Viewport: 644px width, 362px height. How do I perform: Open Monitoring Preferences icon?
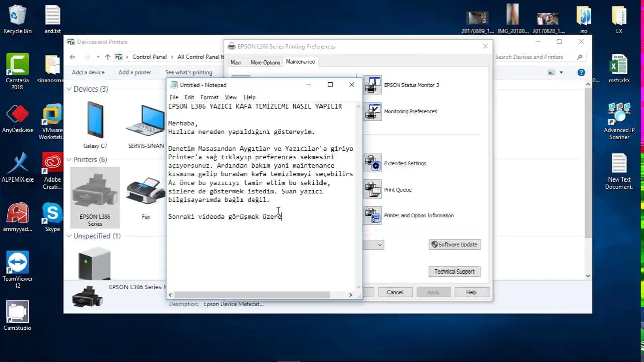pos(373,111)
